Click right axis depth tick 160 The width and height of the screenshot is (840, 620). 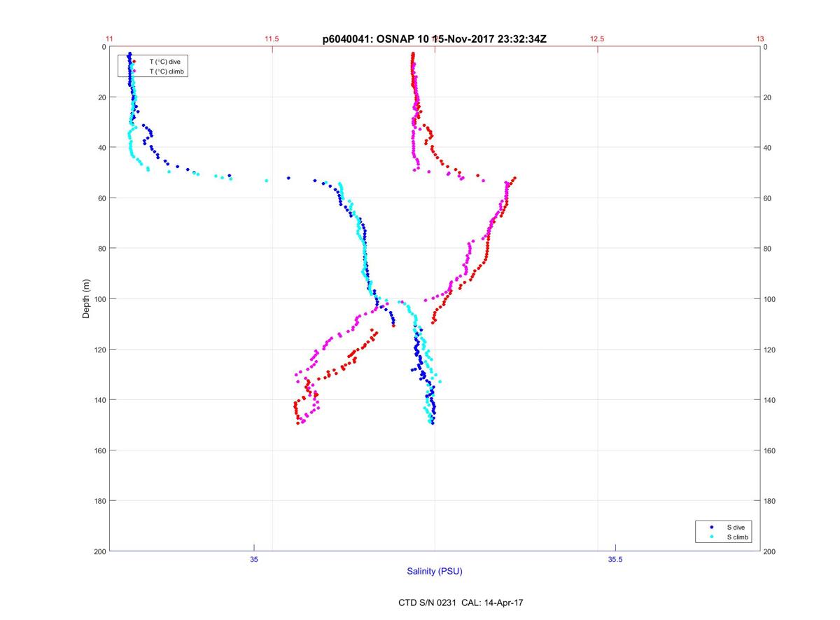(x=771, y=450)
